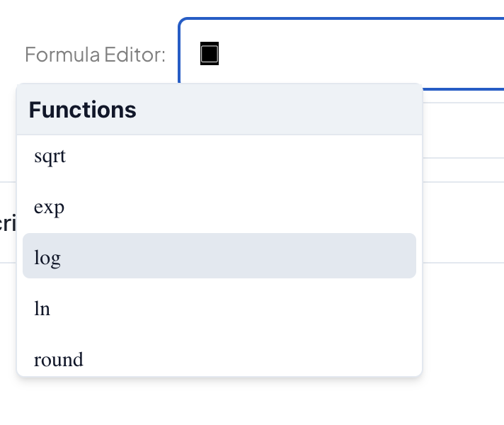Select the formula cursor placeholder square

pos(210,54)
